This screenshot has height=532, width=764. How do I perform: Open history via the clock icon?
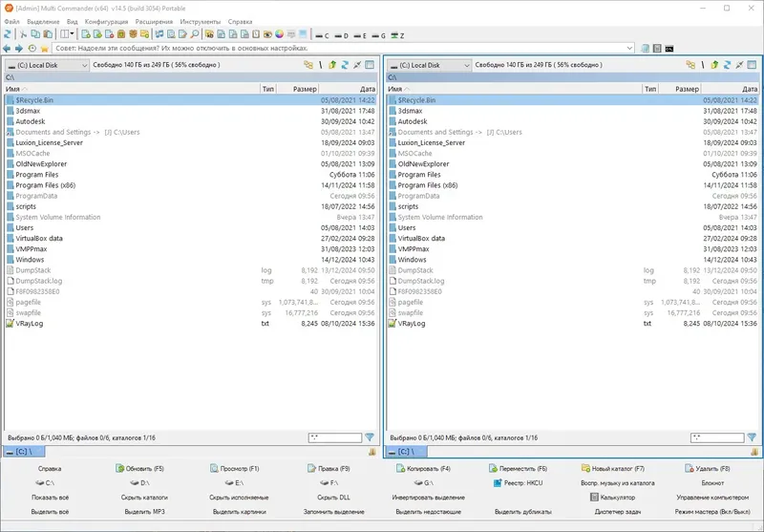tap(32, 48)
